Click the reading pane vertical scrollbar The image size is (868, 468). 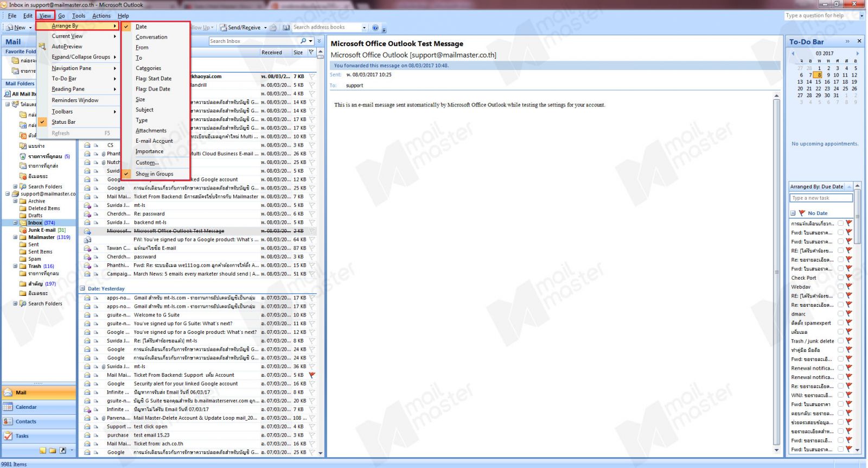tap(776, 271)
